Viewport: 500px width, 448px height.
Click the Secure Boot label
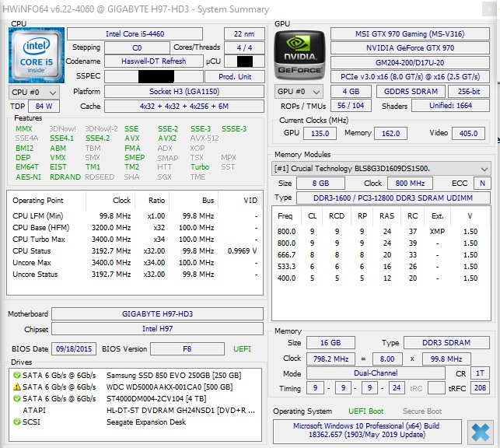(x=422, y=411)
